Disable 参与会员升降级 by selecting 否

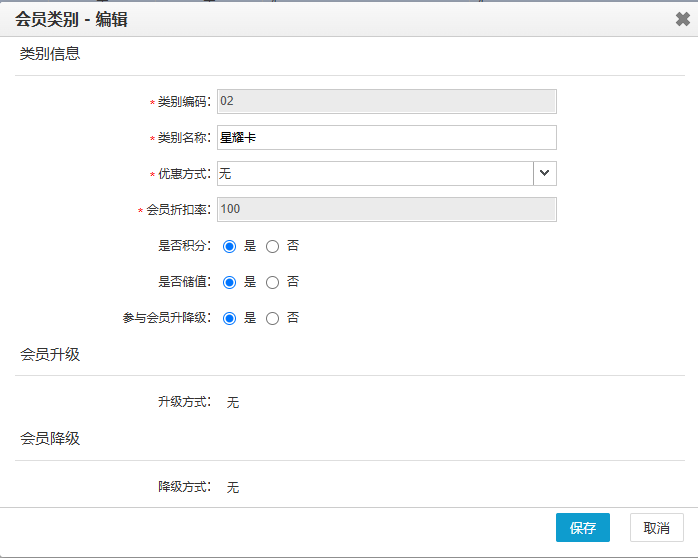[272, 318]
